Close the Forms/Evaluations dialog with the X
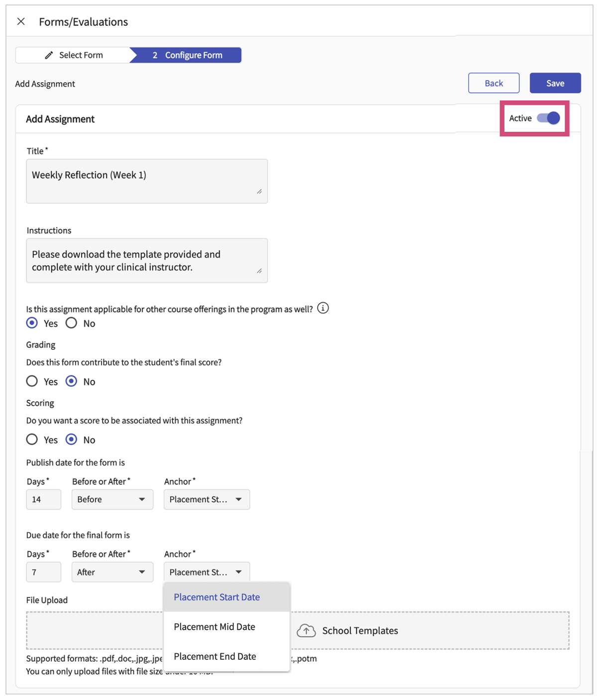This screenshot has height=700, width=600. (x=21, y=21)
